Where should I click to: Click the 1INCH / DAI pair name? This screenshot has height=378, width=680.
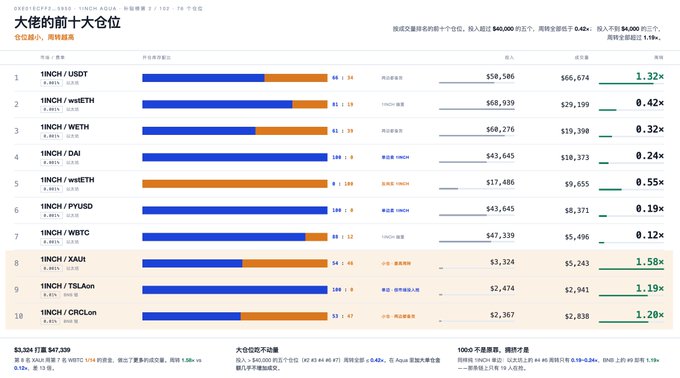[x=60, y=153]
